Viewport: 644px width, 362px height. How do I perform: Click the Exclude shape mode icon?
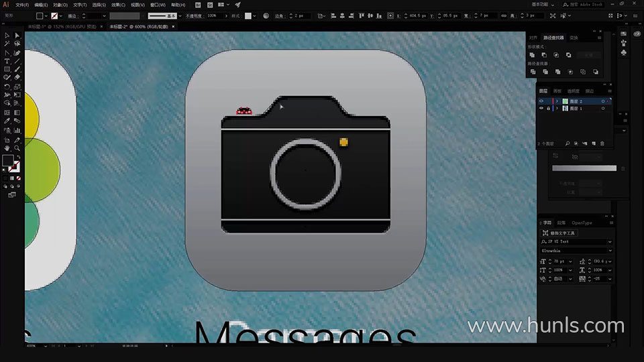point(568,55)
